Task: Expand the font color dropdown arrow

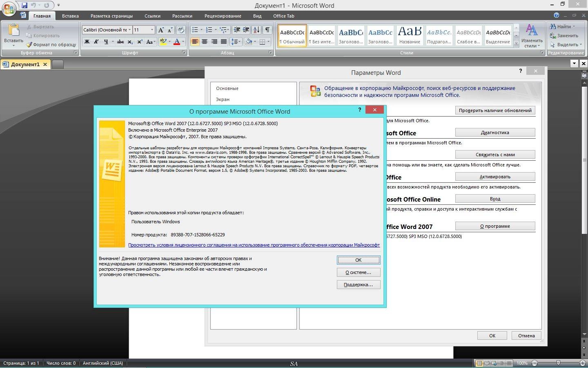Action: pos(183,42)
